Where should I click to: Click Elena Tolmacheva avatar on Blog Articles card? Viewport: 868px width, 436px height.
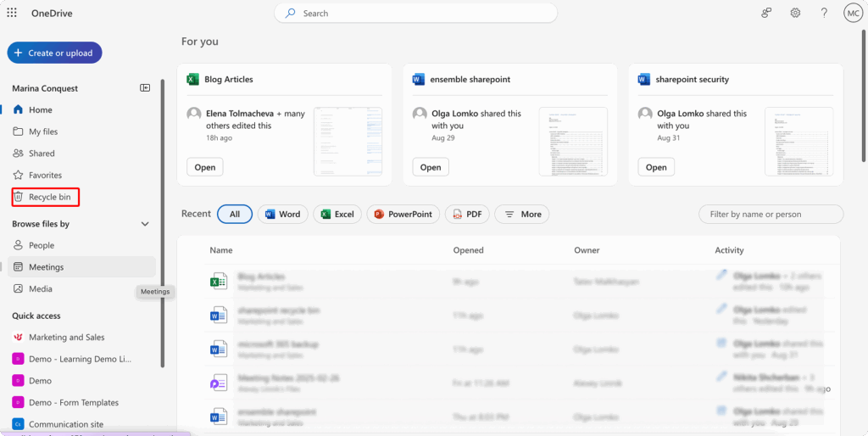[194, 114]
